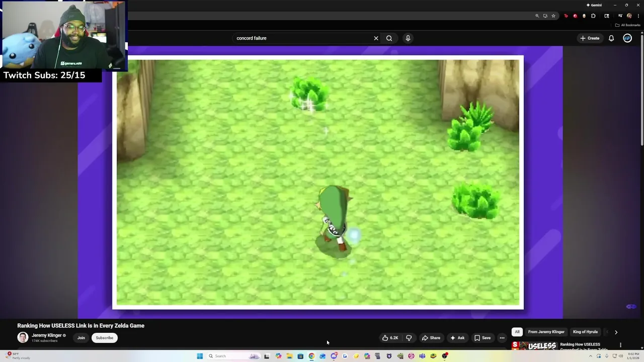Screen dimensions: 644x362
Task: Open options menu for recommended video
Action: (x=620, y=345)
